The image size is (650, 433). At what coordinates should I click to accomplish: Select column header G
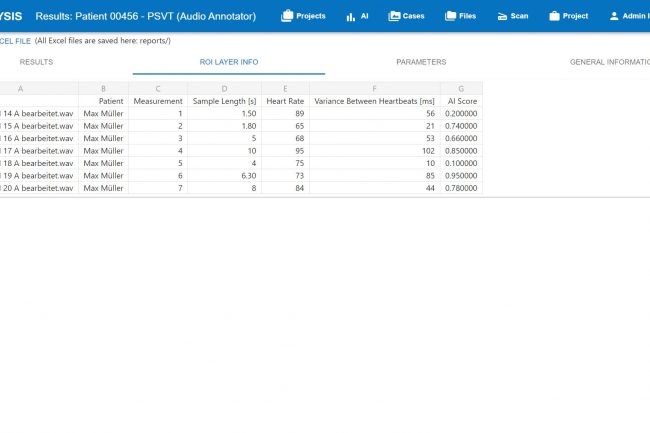[x=460, y=89]
